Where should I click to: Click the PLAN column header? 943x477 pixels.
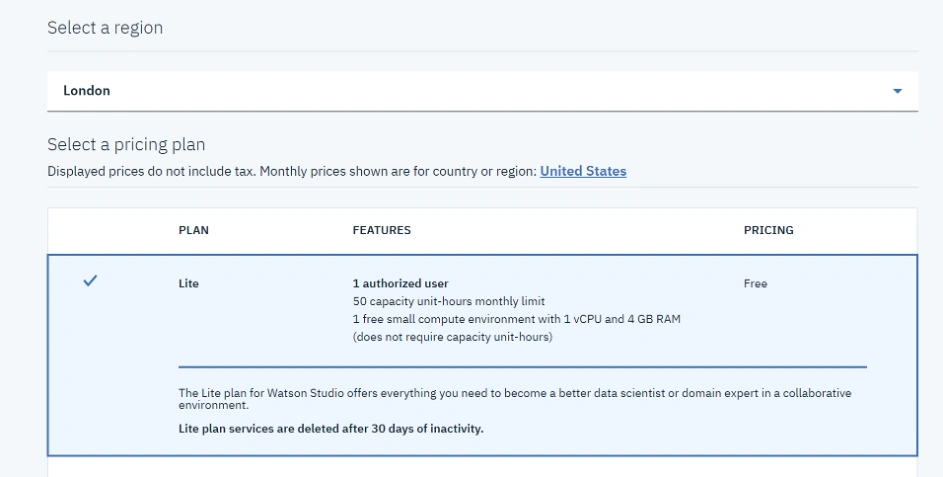click(x=194, y=230)
